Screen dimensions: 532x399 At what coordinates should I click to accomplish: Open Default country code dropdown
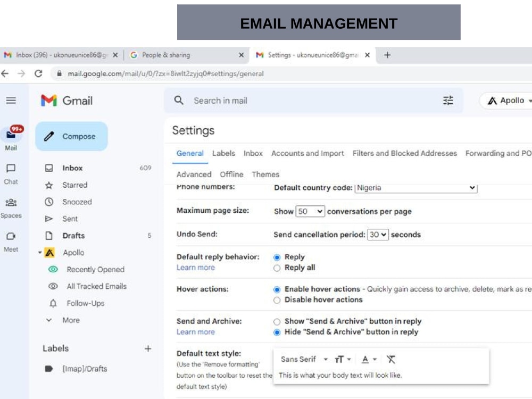click(415, 188)
